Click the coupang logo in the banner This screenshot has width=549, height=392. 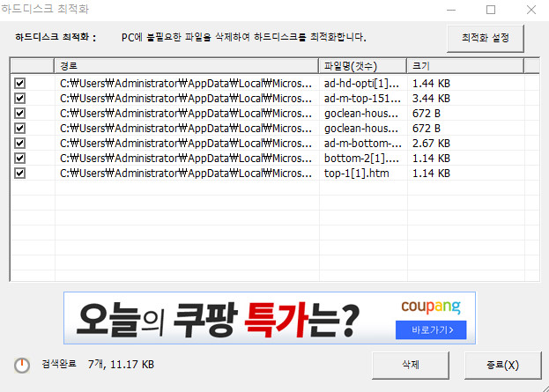(x=431, y=307)
